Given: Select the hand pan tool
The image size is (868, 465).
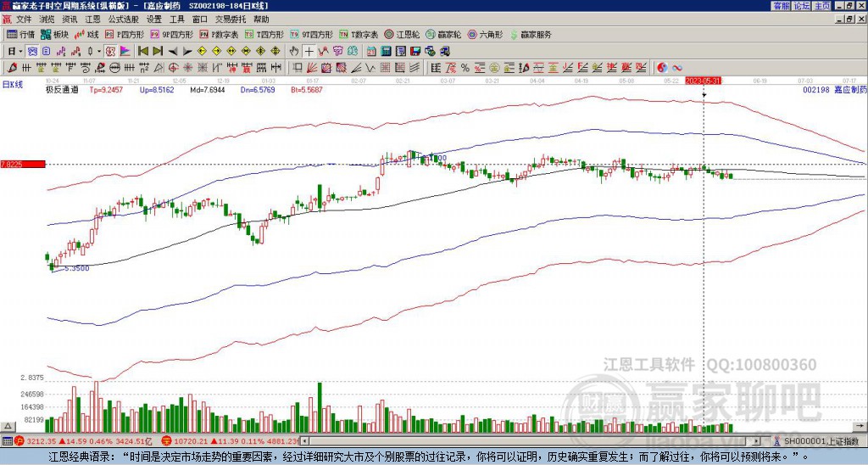Looking at the screenshot, I should point(294,52).
